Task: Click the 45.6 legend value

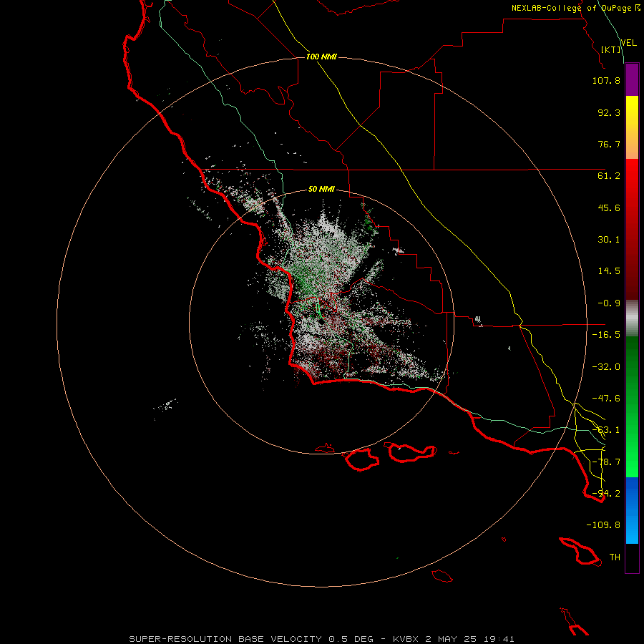Action: 609,208
